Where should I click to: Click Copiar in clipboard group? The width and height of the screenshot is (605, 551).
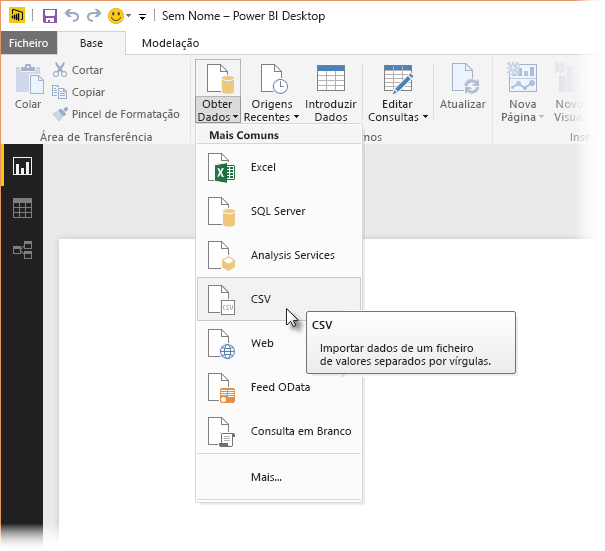pyautogui.click(x=78, y=92)
